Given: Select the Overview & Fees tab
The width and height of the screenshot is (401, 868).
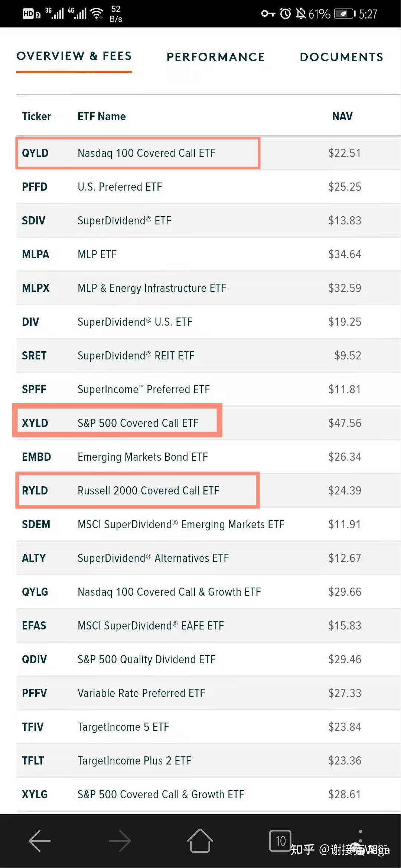Looking at the screenshot, I should pos(74,56).
